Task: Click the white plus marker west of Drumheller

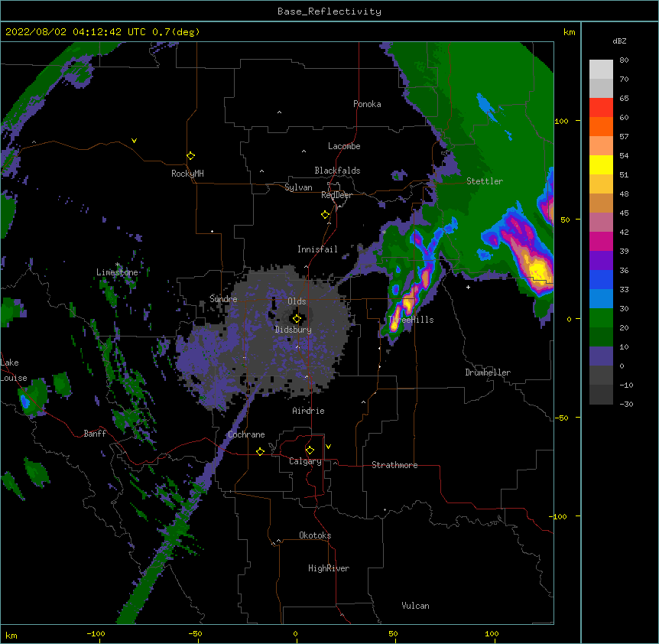Action: 468,287
